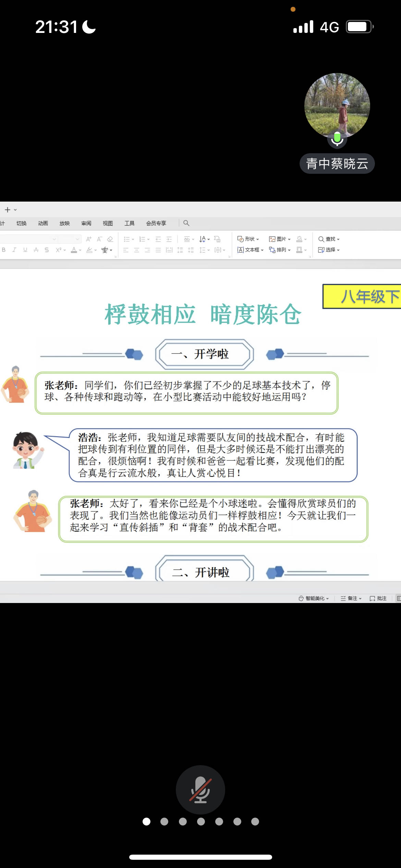Click the 查找 find tool
The image size is (401, 868).
click(x=328, y=239)
